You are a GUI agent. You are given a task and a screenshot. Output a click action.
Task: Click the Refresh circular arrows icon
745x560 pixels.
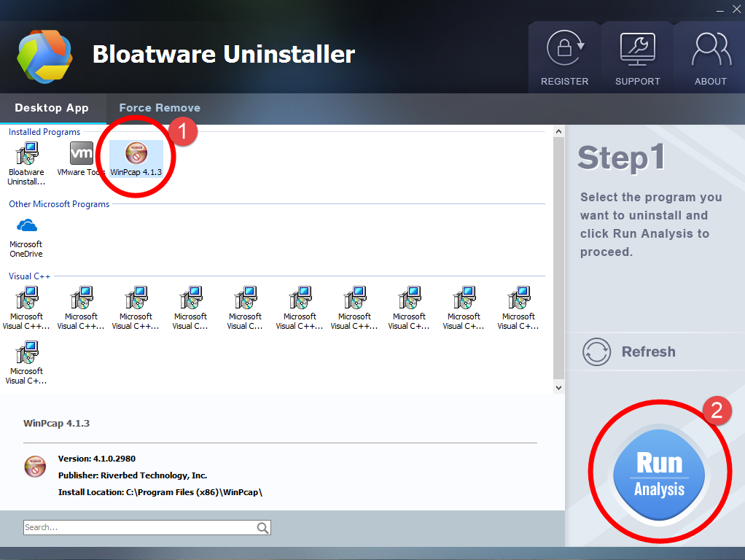[596, 351]
